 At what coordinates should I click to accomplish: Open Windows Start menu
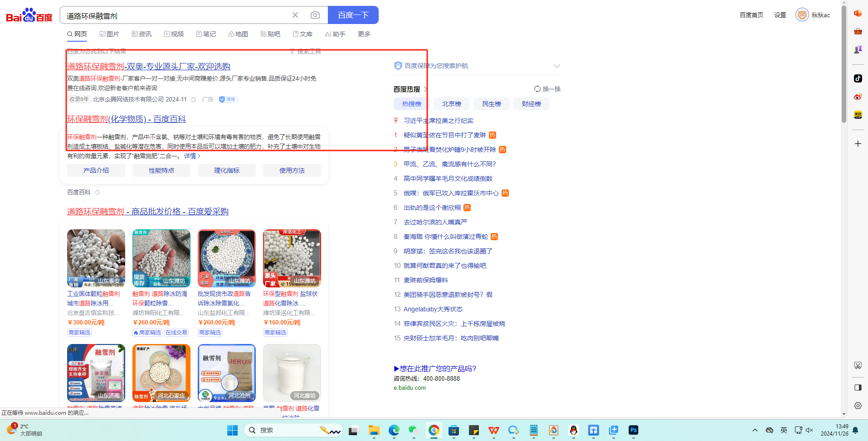coord(232,430)
